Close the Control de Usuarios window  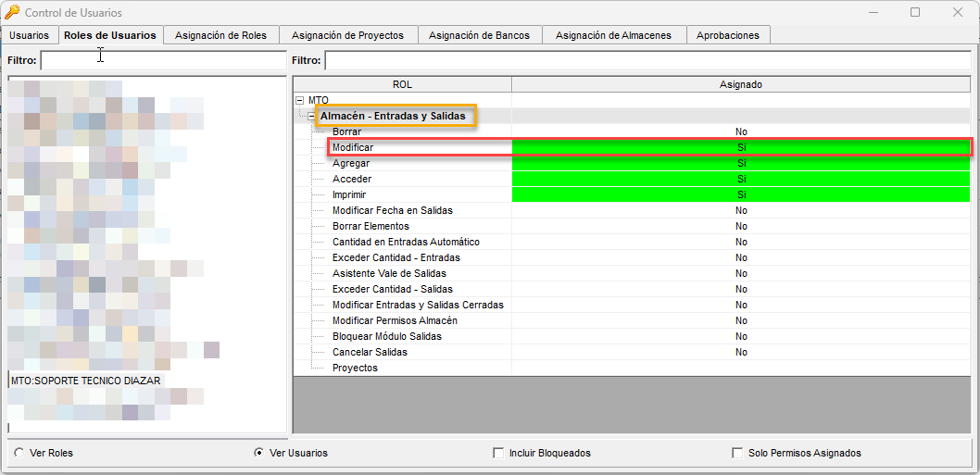pos(957,12)
